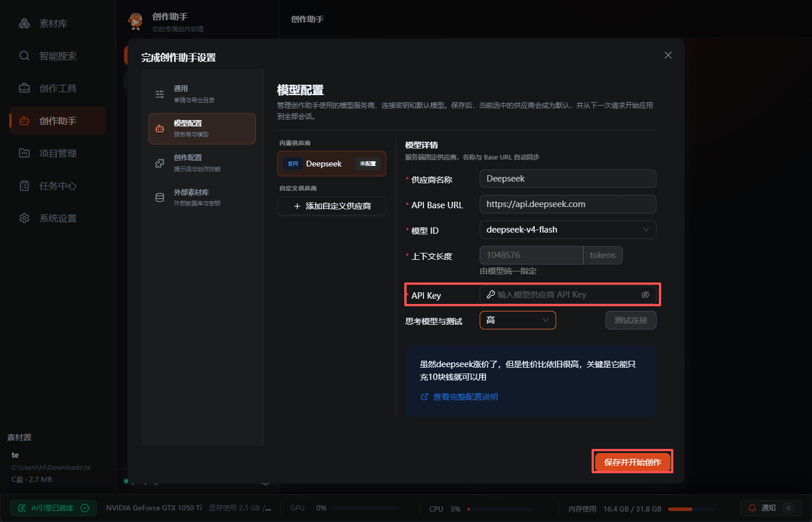Focus the API Key input field
Screen dimensions: 812x522
click(x=568, y=295)
